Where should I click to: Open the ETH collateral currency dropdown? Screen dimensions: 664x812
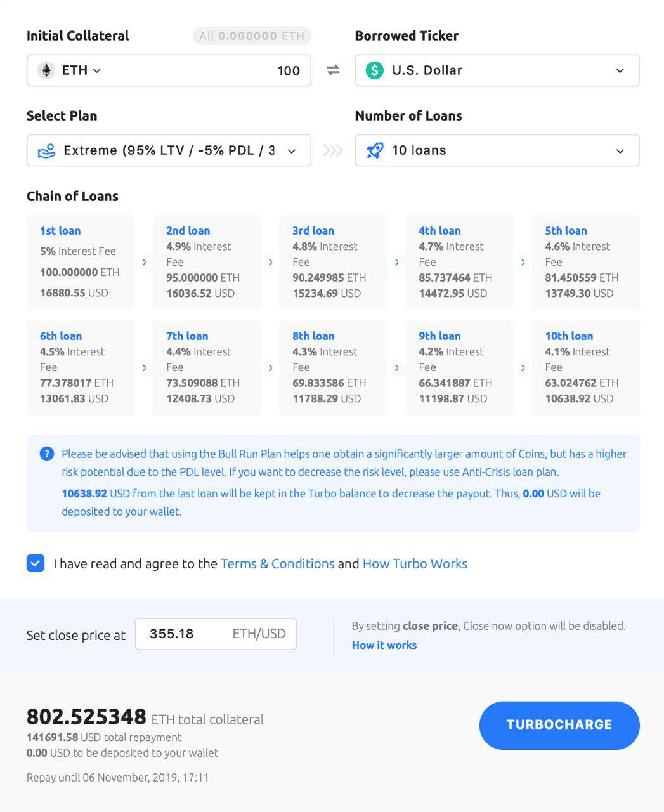[x=81, y=70]
